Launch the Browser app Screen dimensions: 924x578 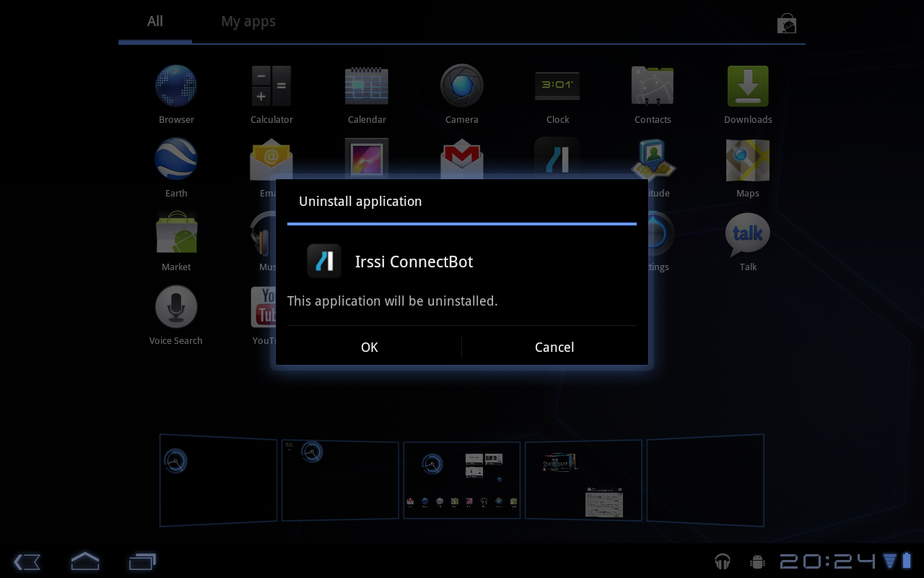pos(176,85)
